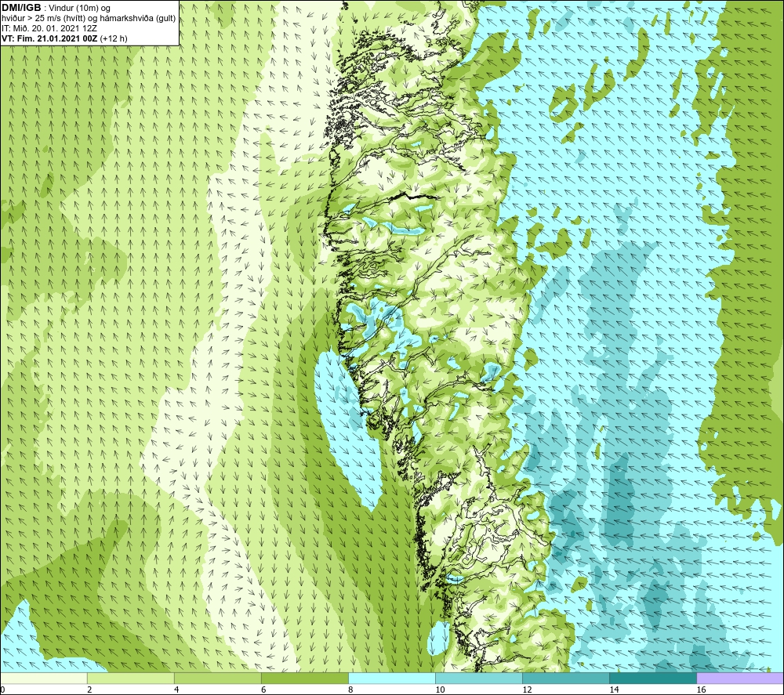The width and height of the screenshot is (784, 695).
Task: Click the 10–12 m/s cyan legend swatch
Action: coord(479,678)
